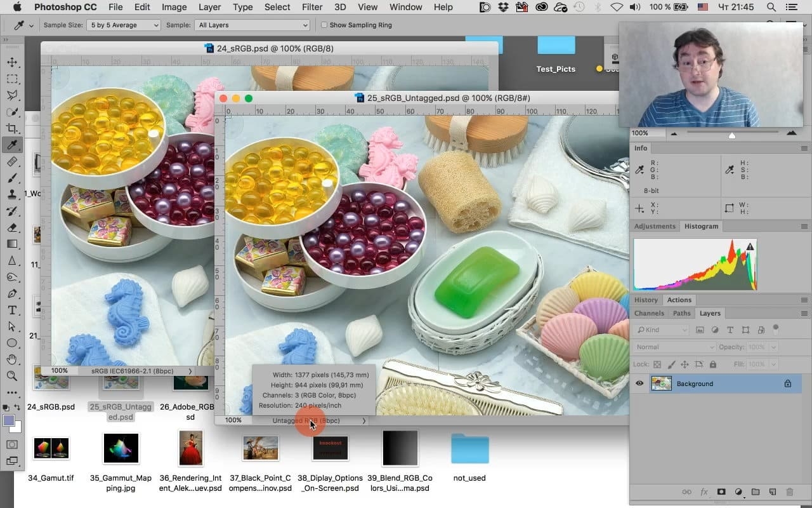This screenshot has width=812, height=508.
Task: Click the Create new layer icon
Action: (x=773, y=492)
